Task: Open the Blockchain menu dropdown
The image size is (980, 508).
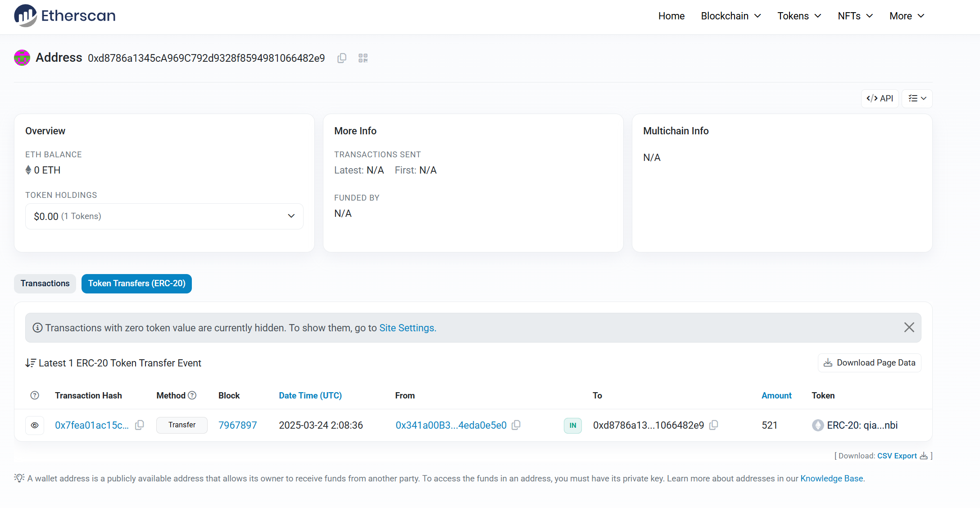Action: coord(730,16)
